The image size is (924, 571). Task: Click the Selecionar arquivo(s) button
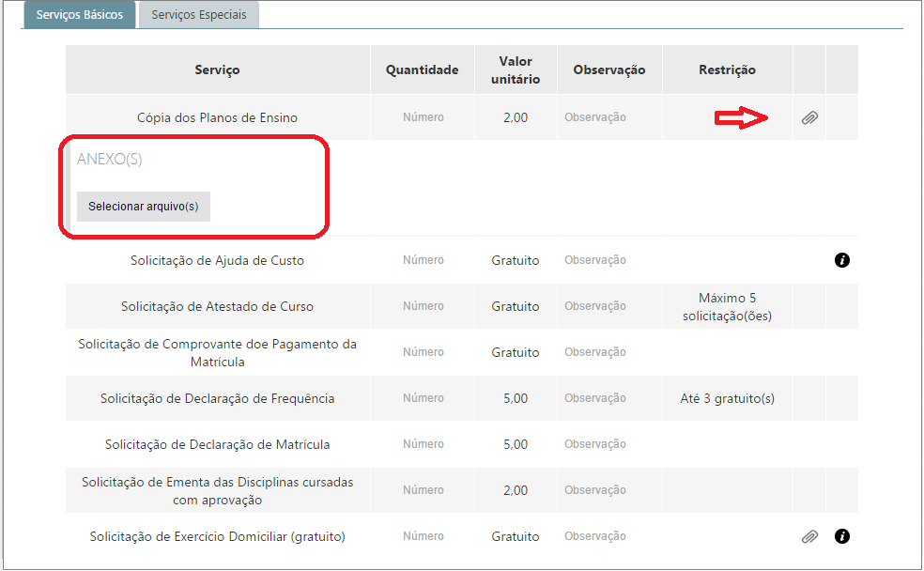coord(143,206)
